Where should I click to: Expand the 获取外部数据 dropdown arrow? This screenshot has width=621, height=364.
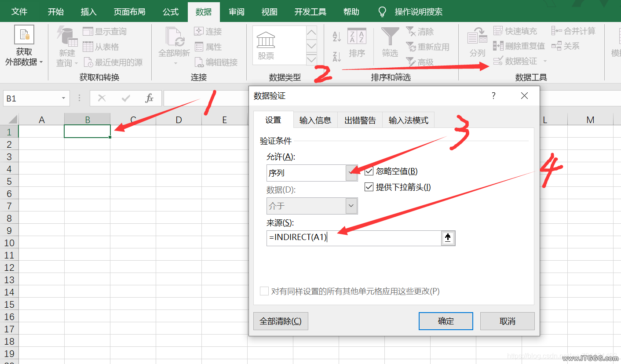click(x=41, y=62)
